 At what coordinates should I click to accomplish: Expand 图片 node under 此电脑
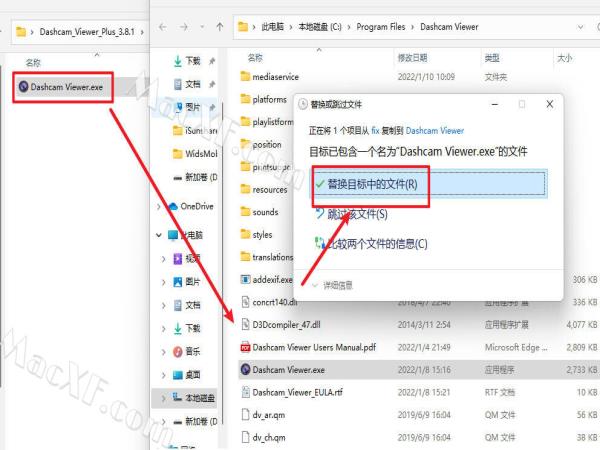[x=163, y=282]
